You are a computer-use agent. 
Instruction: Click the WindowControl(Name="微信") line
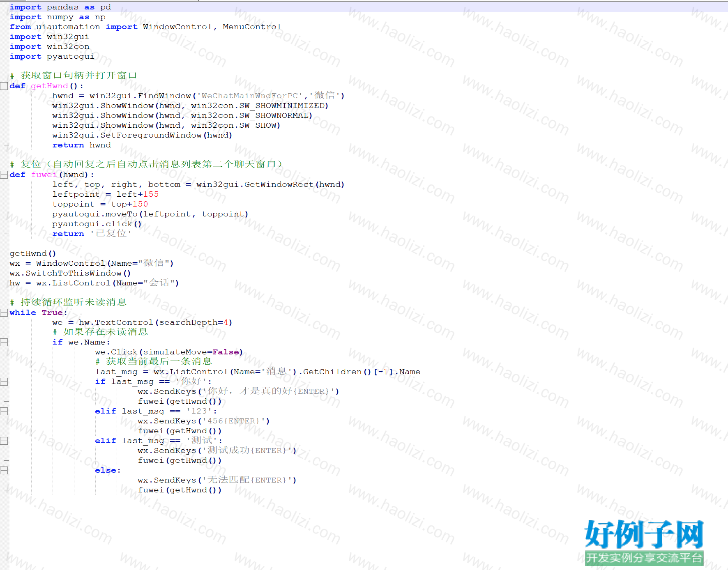[92, 263]
